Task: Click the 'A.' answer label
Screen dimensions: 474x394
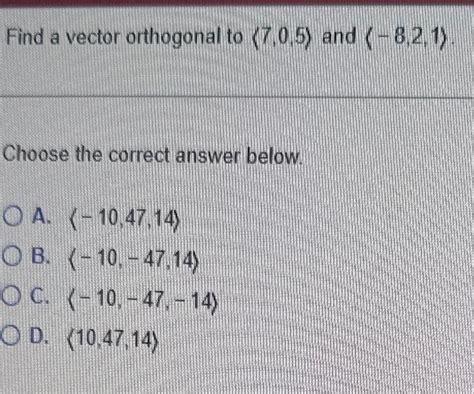Action: [41, 216]
